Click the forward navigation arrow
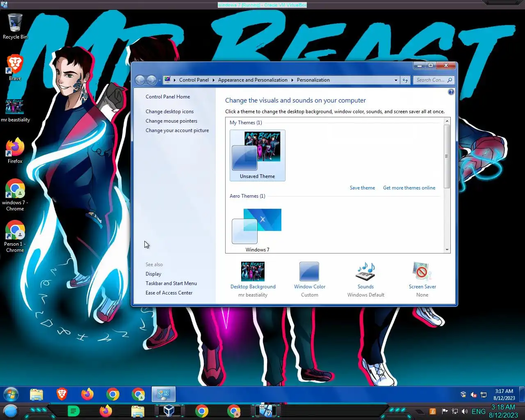Image resolution: width=525 pixels, height=420 pixels. (151, 80)
